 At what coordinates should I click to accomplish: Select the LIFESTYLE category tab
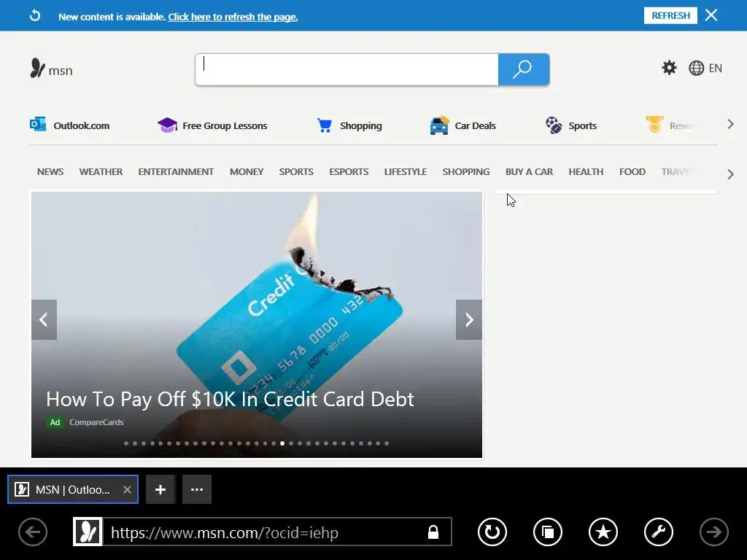406,172
